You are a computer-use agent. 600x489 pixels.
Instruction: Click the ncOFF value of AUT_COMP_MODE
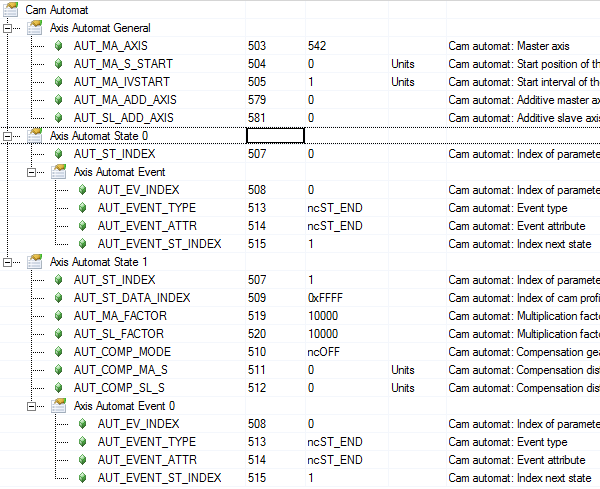pos(324,351)
